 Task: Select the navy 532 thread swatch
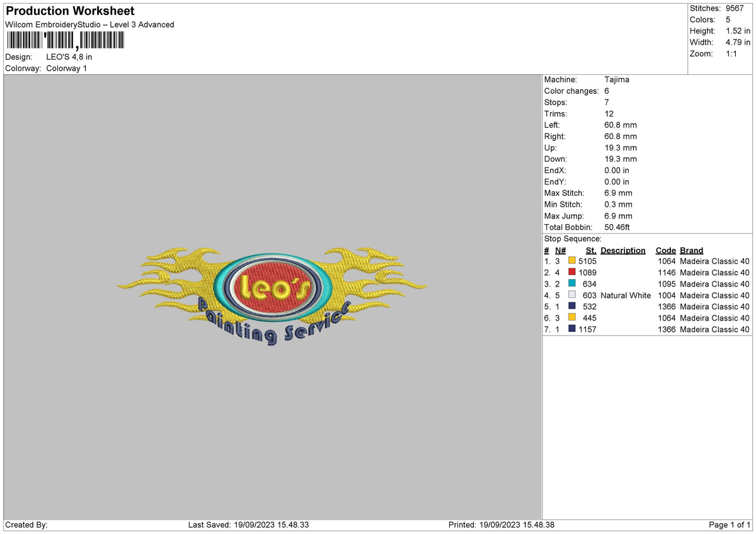point(571,307)
